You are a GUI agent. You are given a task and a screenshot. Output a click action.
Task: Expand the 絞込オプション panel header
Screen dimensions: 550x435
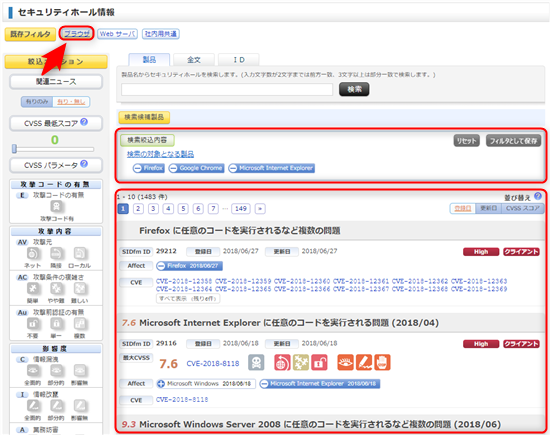[x=56, y=61]
